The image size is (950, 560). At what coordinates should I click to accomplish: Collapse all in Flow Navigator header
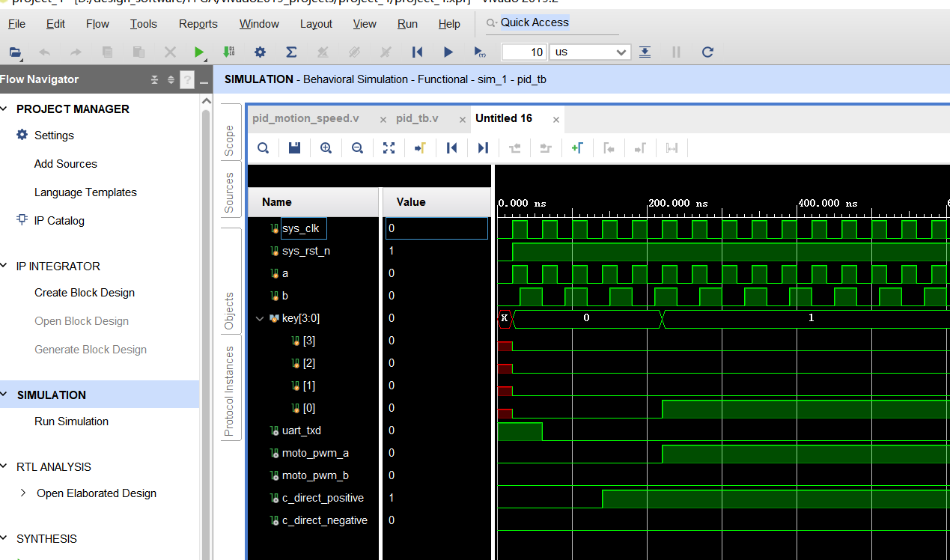tap(155, 79)
